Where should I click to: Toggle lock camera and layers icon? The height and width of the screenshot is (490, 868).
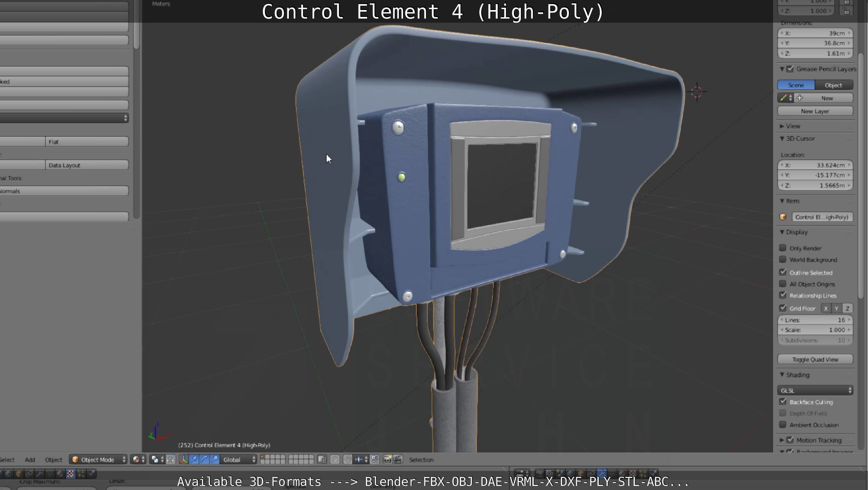322,459
